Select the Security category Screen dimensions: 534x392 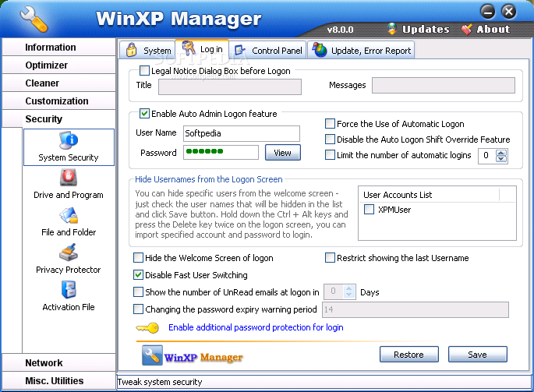click(x=58, y=119)
